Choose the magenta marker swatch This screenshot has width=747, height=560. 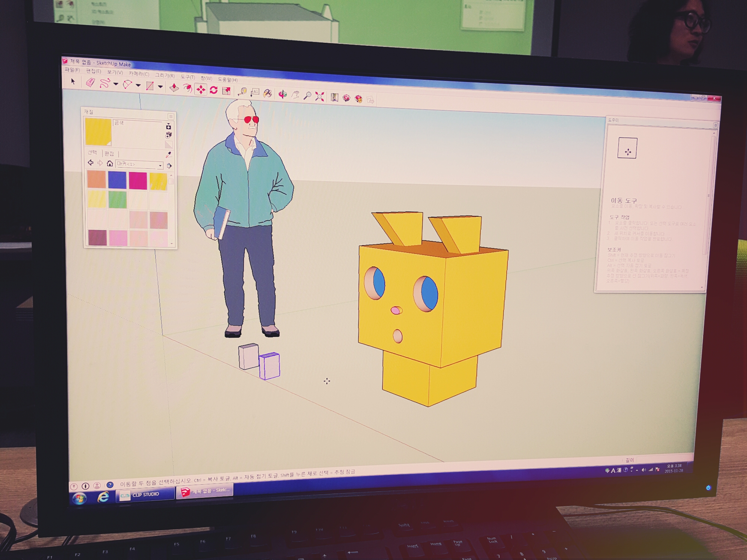coord(138,181)
